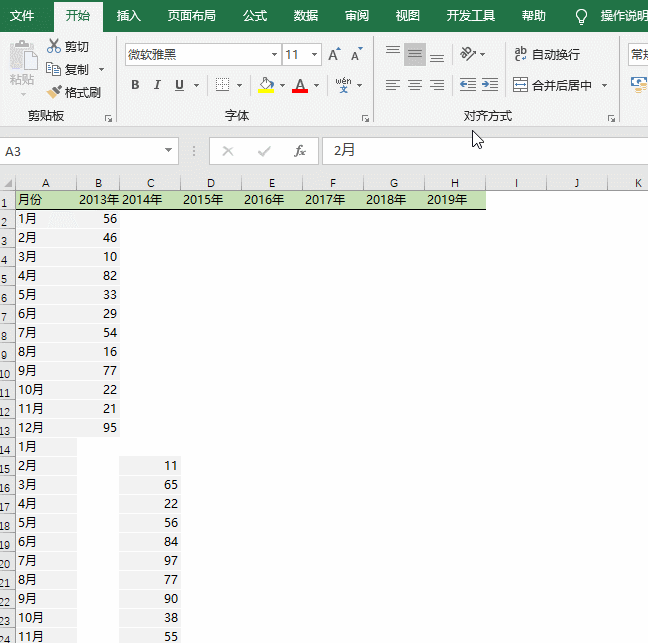Increase font size with the larger A icon
Screen dimensions: 648x643
click(334, 55)
